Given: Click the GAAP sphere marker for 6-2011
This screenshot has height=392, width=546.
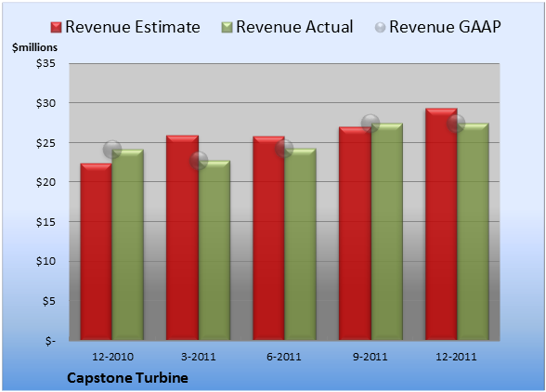Looking at the screenshot, I should click(284, 149).
